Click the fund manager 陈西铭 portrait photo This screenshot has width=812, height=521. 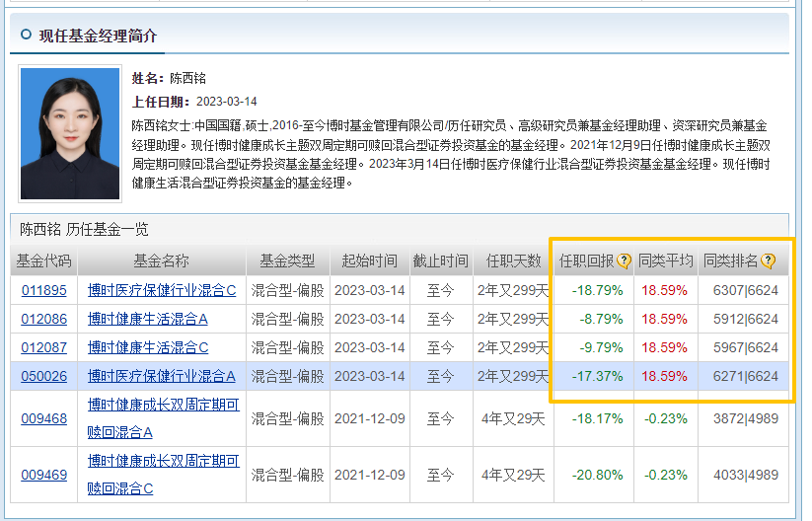[x=70, y=133]
